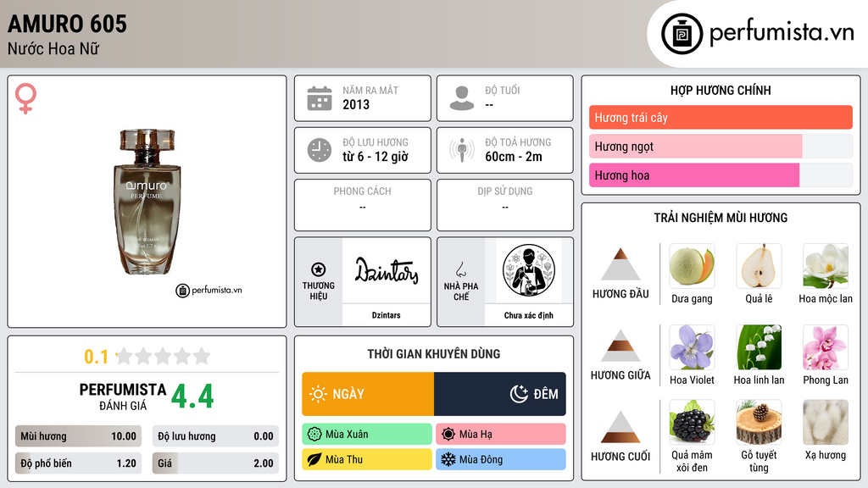This screenshot has width=868, height=488.
Task: Click the person icon beside Độ tuổi
Action: pos(462,98)
